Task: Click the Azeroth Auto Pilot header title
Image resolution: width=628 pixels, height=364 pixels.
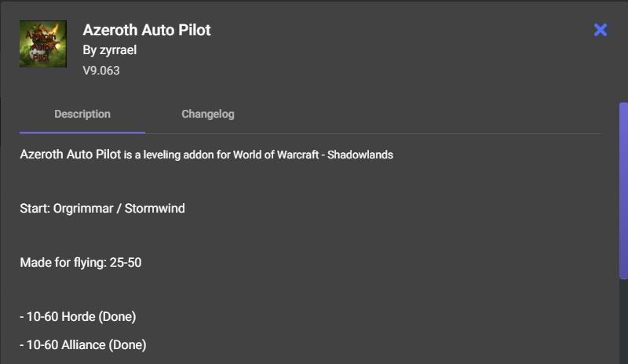Action: 147,30
